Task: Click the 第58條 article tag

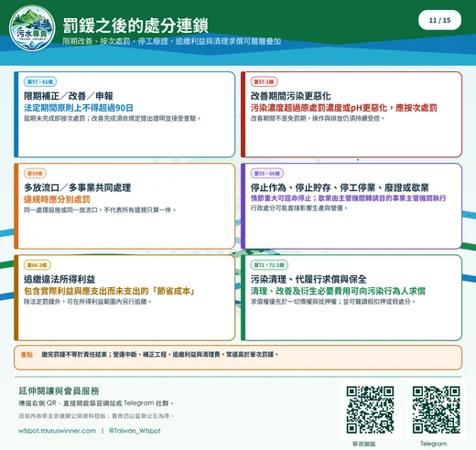Action: click(35, 174)
